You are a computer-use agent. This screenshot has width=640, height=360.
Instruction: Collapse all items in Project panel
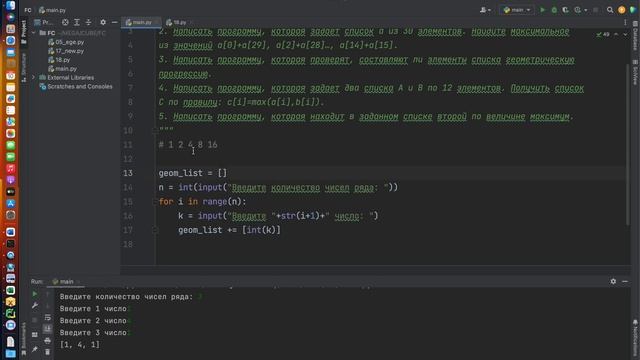88,22
